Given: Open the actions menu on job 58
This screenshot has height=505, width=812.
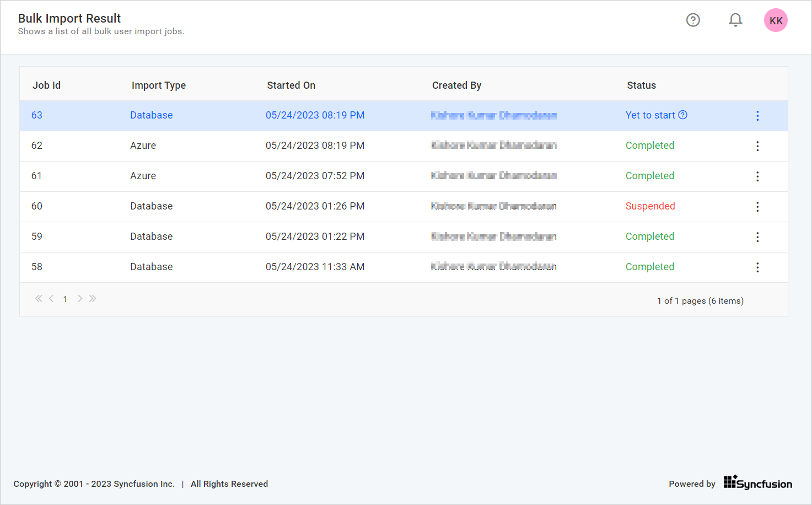Looking at the screenshot, I should click(x=757, y=267).
